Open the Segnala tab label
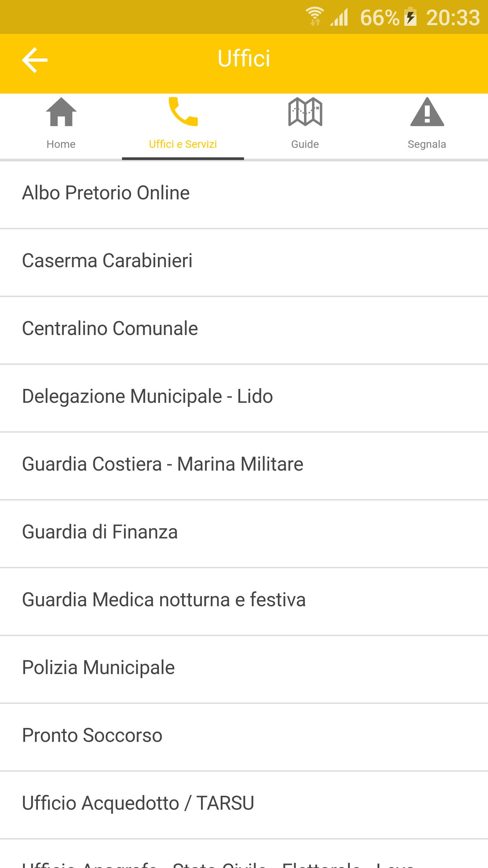 (427, 144)
